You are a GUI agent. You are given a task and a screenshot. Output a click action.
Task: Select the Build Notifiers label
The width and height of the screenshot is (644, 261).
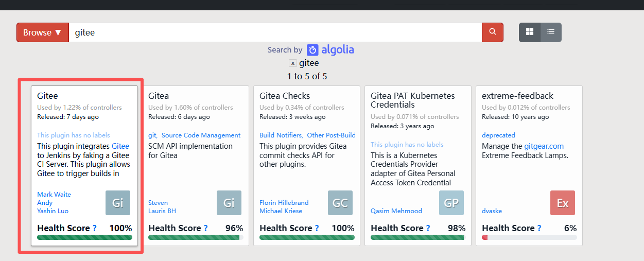(x=281, y=135)
